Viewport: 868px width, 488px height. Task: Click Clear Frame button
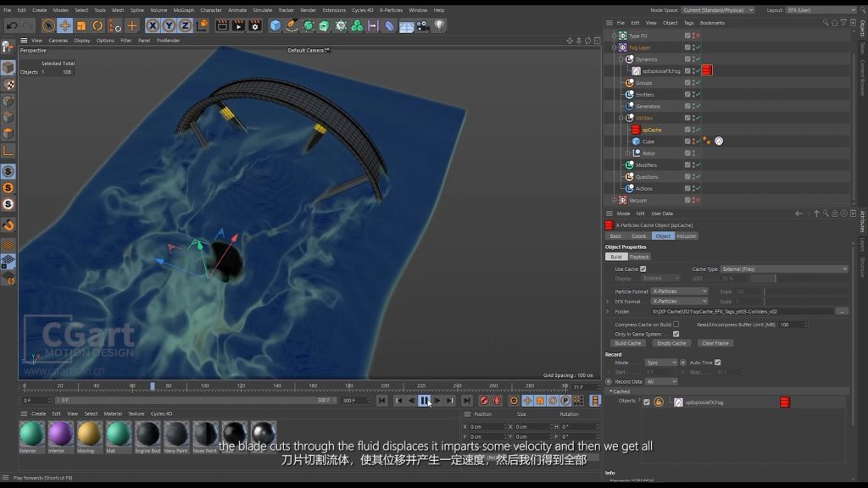(x=715, y=343)
